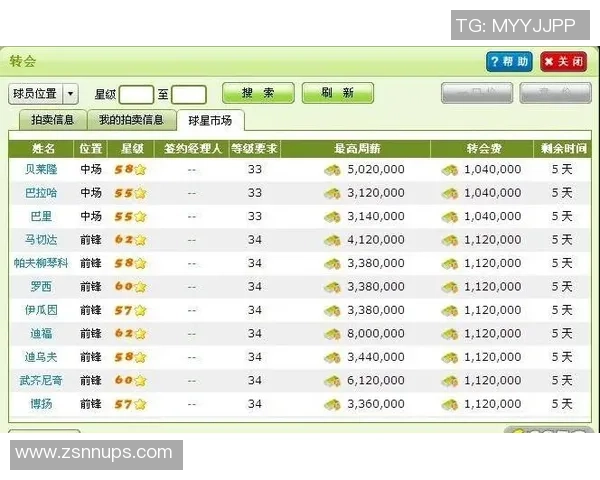Sort by the 最高周薪 column header
Viewport: 600px width, 480px height.
[x=356, y=148]
